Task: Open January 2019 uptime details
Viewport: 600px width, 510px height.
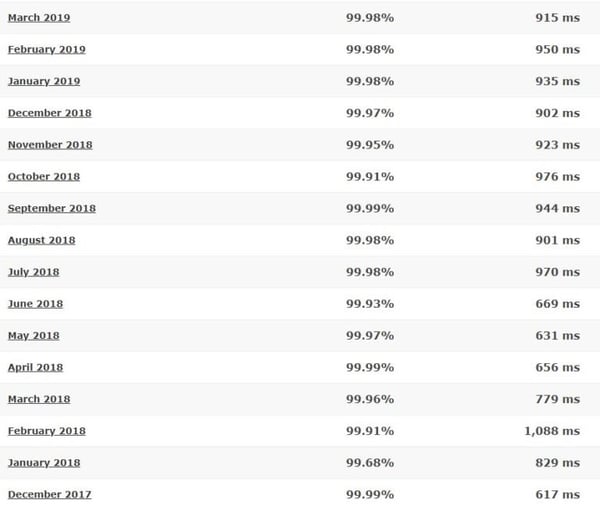Action: pos(44,82)
